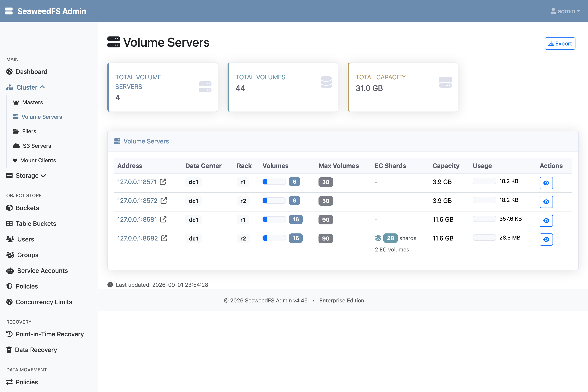This screenshot has height=392, width=588.
Task: Click volumes progress bar for 127.0.0.1:8571
Action: click(x=274, y=182)
